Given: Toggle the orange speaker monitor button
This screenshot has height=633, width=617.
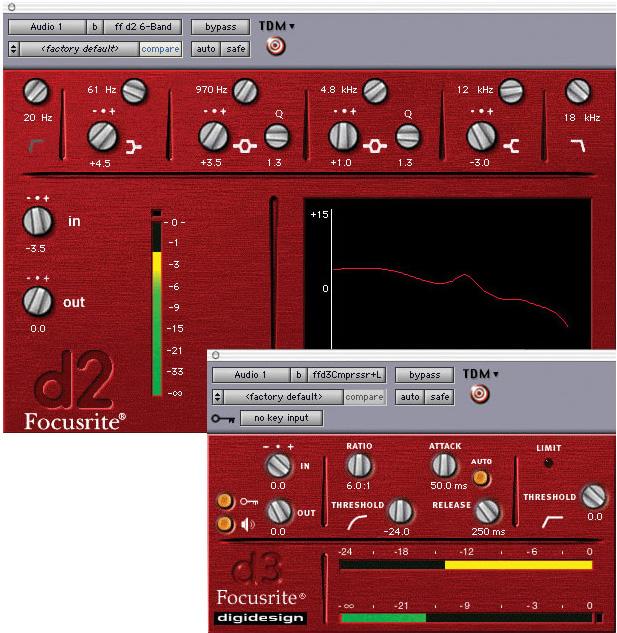Looking at the screenshot, I should coord(225,524).
